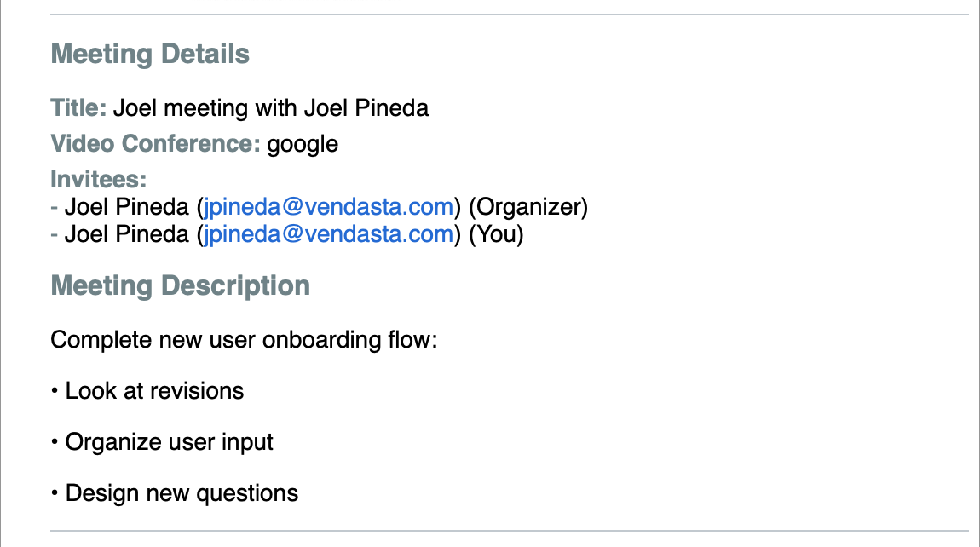Click the divider line above Meeting Details
The width and height of the screenshot is (980, 547).
[x=510, y=14]
